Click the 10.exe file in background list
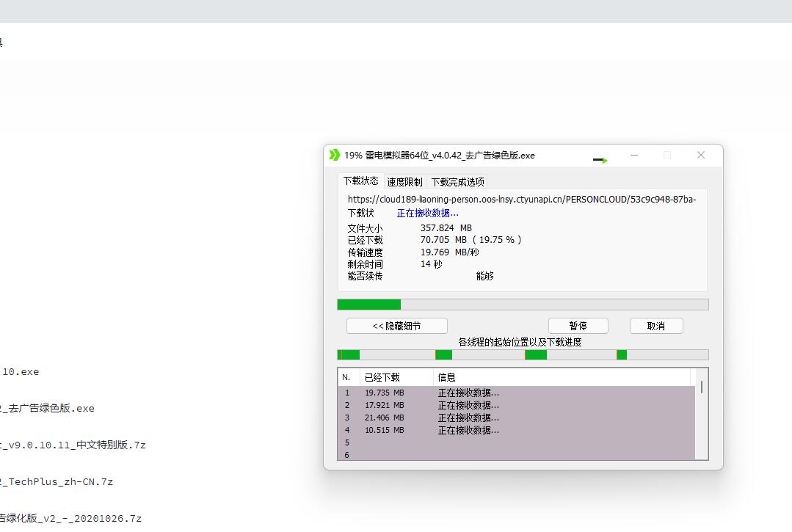This screenshot has height=532, width=792. (20, 372)
